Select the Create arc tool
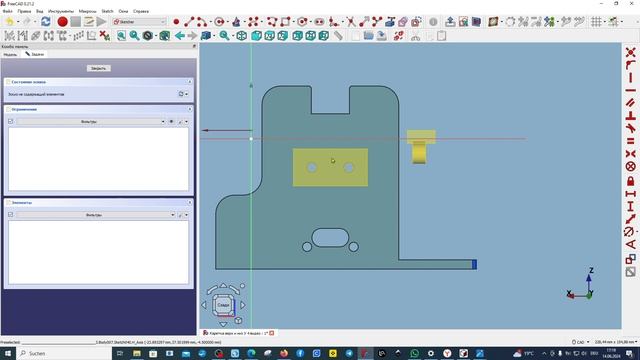Viewport: 640px width, 360px height. tap(202, 22)
